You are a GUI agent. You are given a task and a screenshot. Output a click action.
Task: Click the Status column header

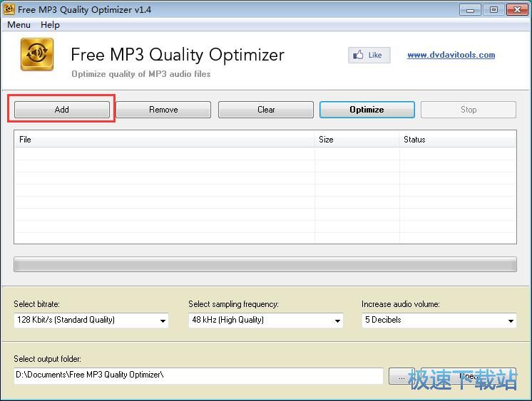[456, 140]
